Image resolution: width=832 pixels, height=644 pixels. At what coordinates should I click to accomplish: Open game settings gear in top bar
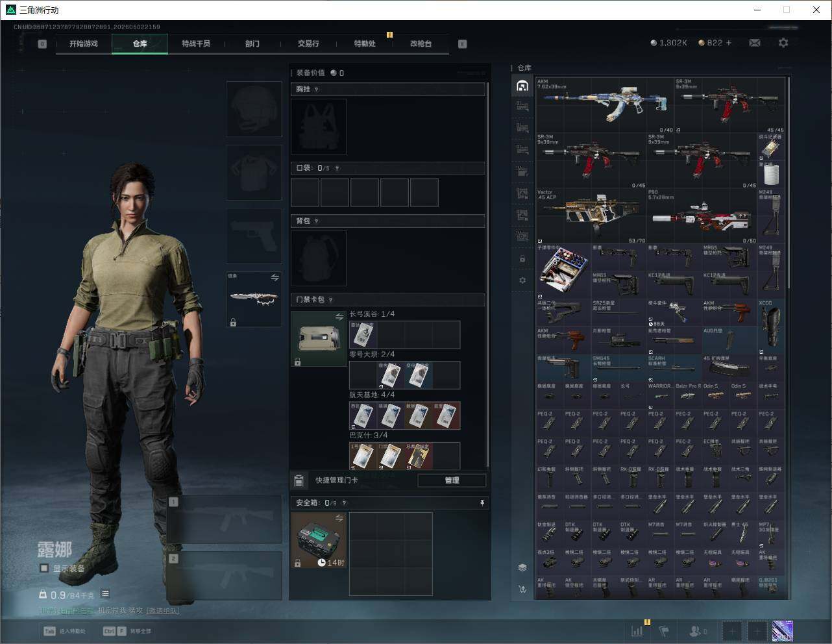click(x=783, y=43)
